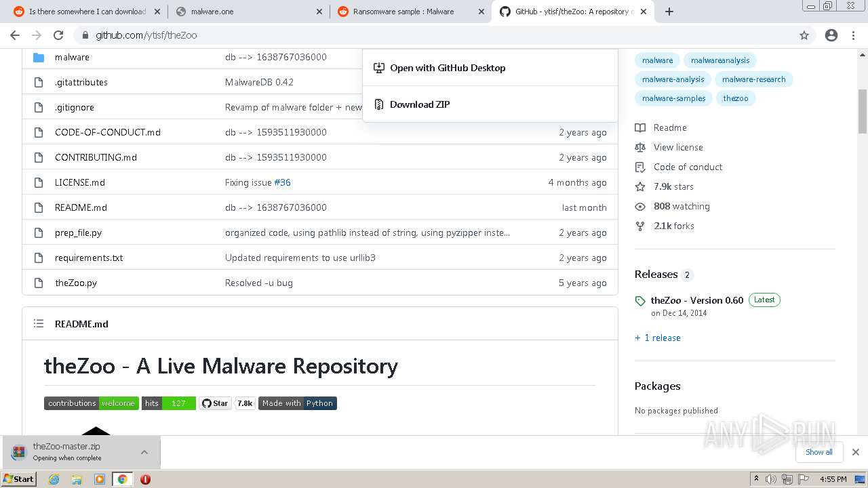Image resolution: width=868 pixels, height=488 pixels.
Task: Open the malware-samples topic tag
Action: click(x=673, y=98)
